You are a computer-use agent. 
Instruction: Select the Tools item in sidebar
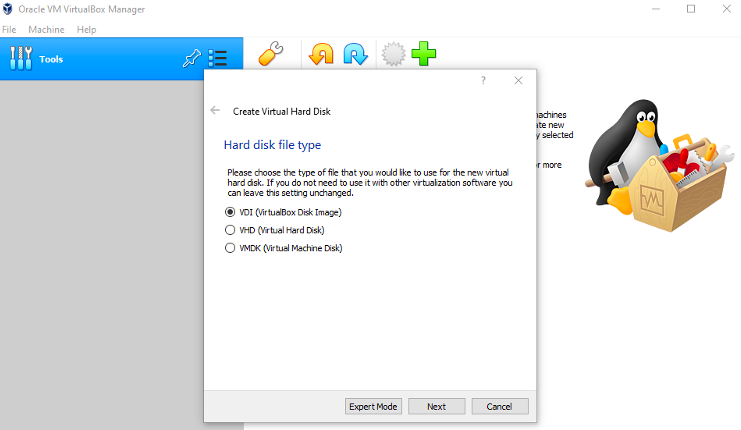(x=121, y=59)
